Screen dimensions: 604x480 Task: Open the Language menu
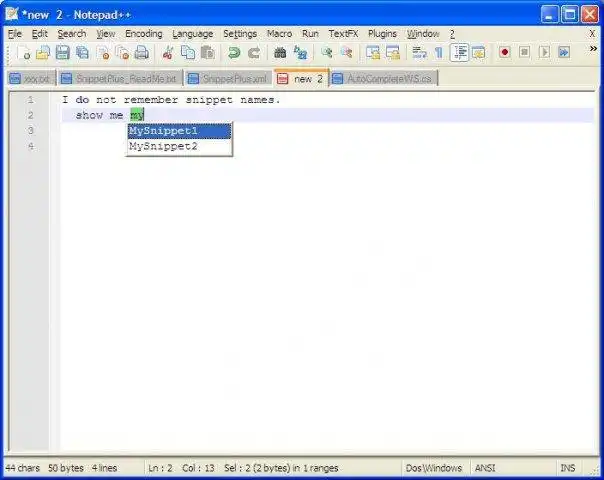(193, 34)
